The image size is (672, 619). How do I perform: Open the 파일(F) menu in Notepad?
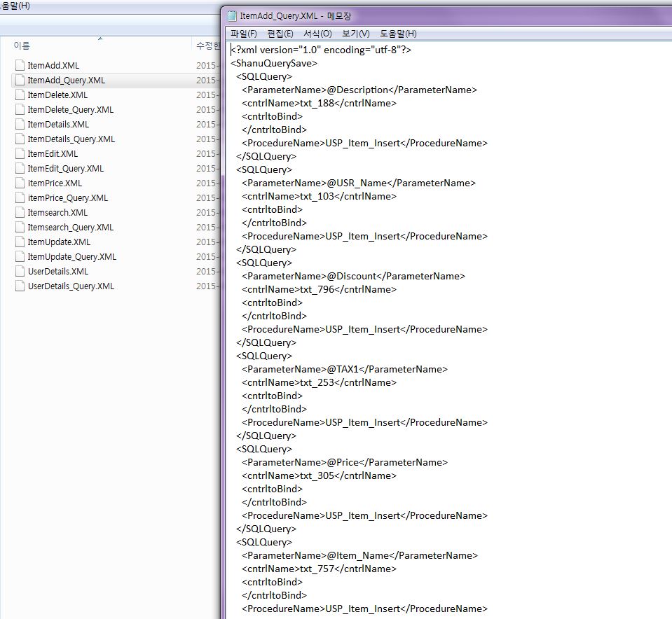pos(243,34)
